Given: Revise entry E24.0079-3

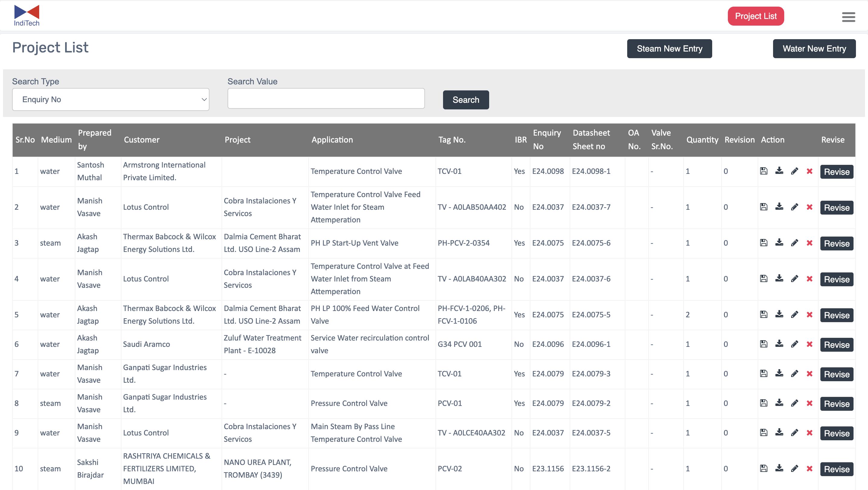Looking at the screenshot, I should [836, 374].
